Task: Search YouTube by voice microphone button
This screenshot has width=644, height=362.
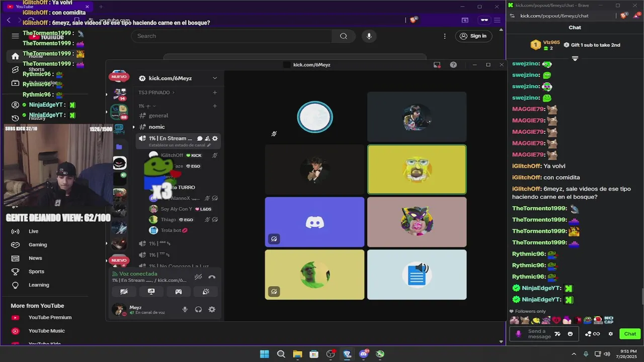Action: point(369,36)
